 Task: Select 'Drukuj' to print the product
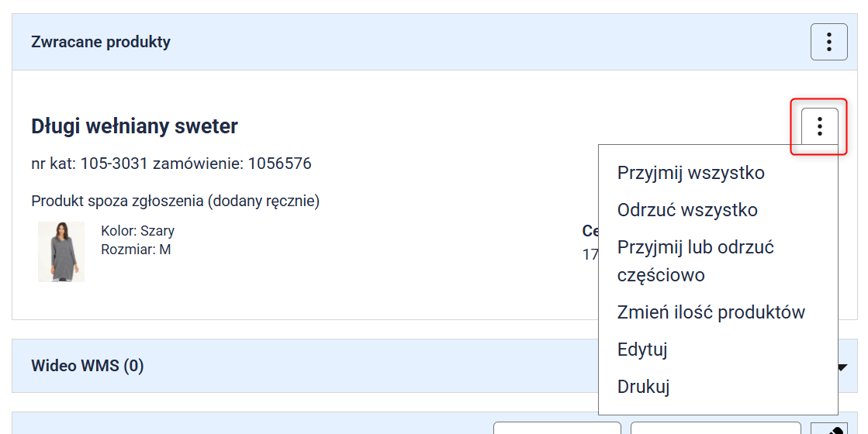[643, 387]
